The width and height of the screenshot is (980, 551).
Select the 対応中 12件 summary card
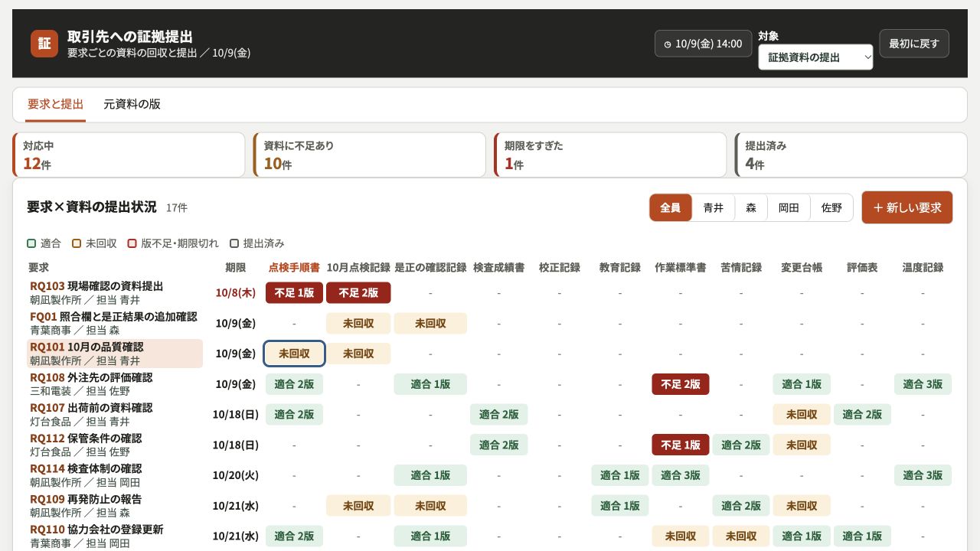[129, 155]
